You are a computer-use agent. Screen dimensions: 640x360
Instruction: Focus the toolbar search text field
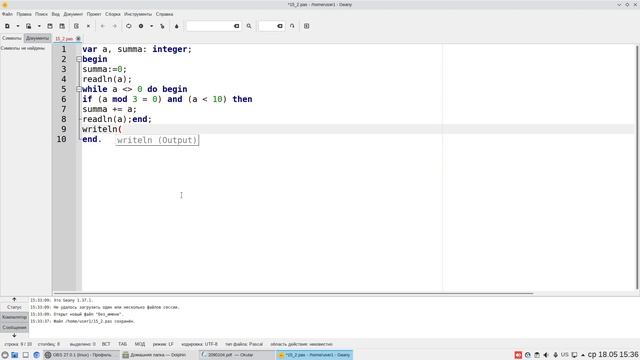click(209, 26)
